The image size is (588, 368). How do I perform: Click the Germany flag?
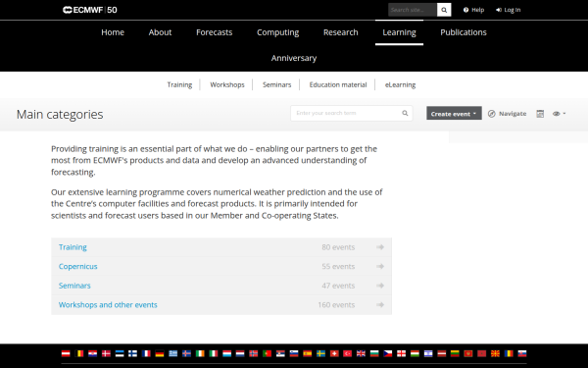click(x=160, y=353)
